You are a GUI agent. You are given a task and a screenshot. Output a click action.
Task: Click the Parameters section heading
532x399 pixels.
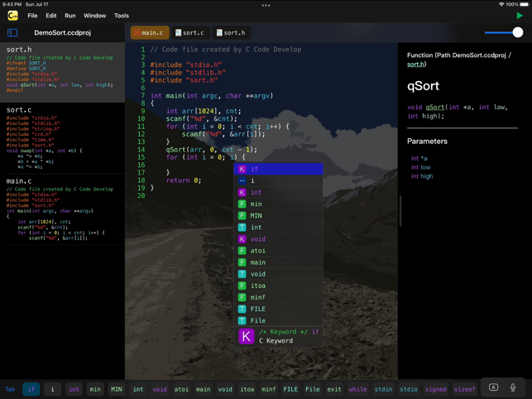point(427,142)
